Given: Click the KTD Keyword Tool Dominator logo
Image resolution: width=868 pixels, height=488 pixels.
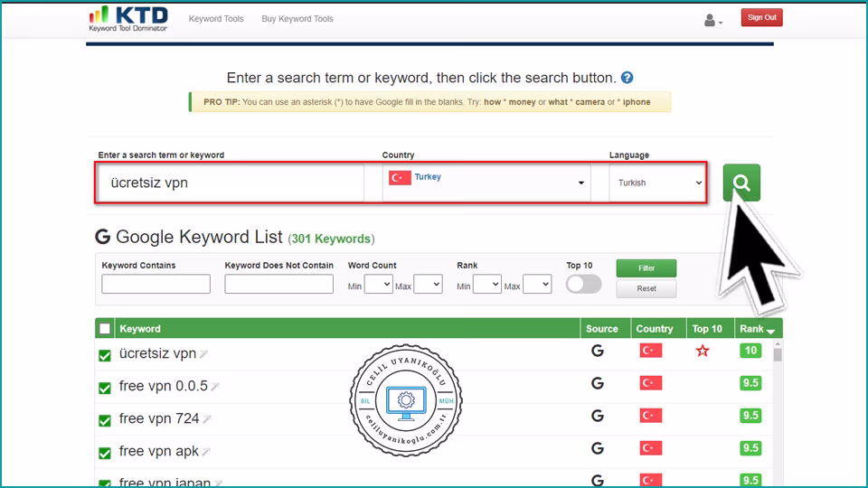Looking at the screenshot, I should pos(128,19).
